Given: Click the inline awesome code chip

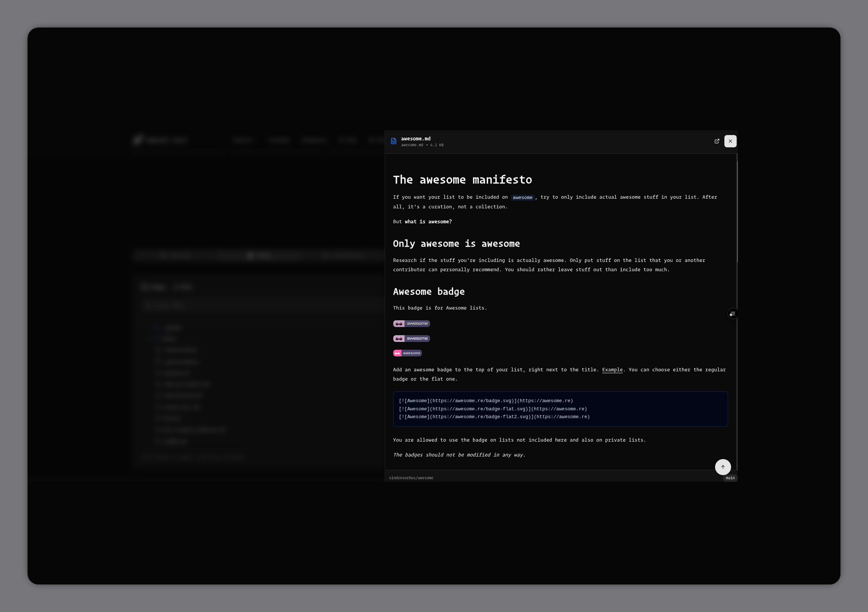Looking at the screenshot, I should coord(522,197).
